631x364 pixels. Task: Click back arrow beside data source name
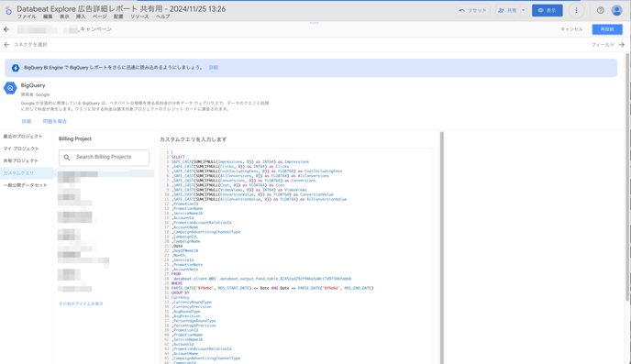(x=6, y=29)
